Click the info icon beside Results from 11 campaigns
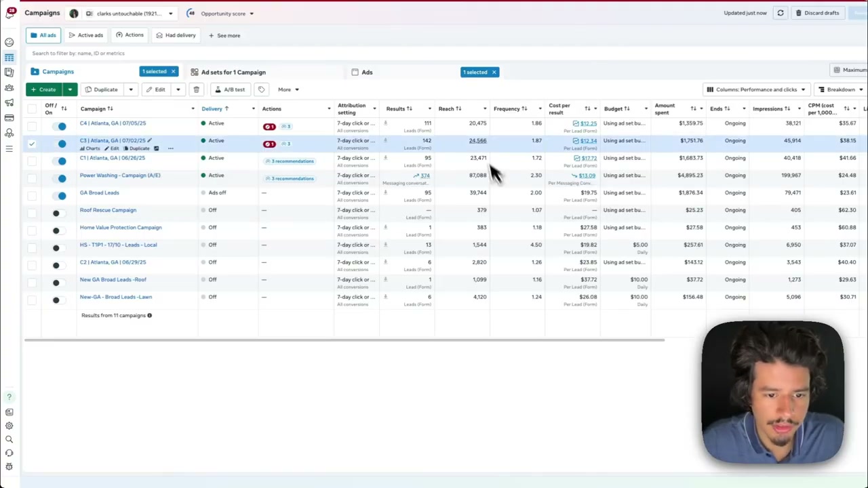Image resolution: width=868 pixels, height=488 pixels. (x=149, y=315)
